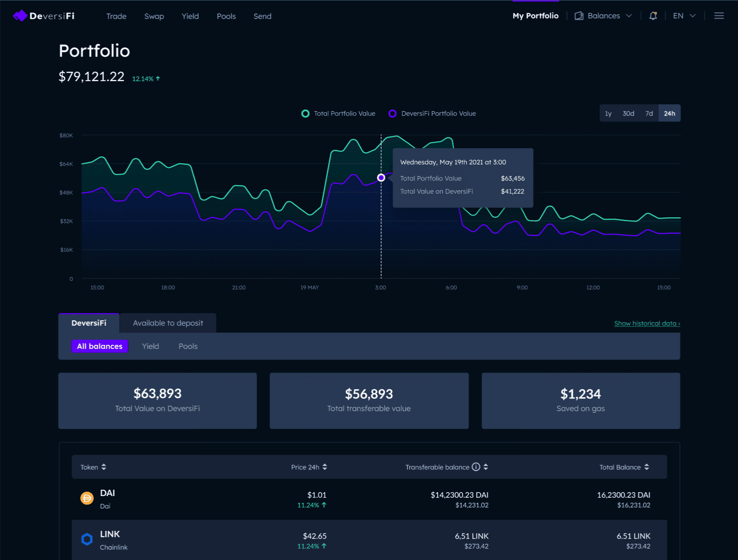Click the LINK Chainlink token icon

87,539
